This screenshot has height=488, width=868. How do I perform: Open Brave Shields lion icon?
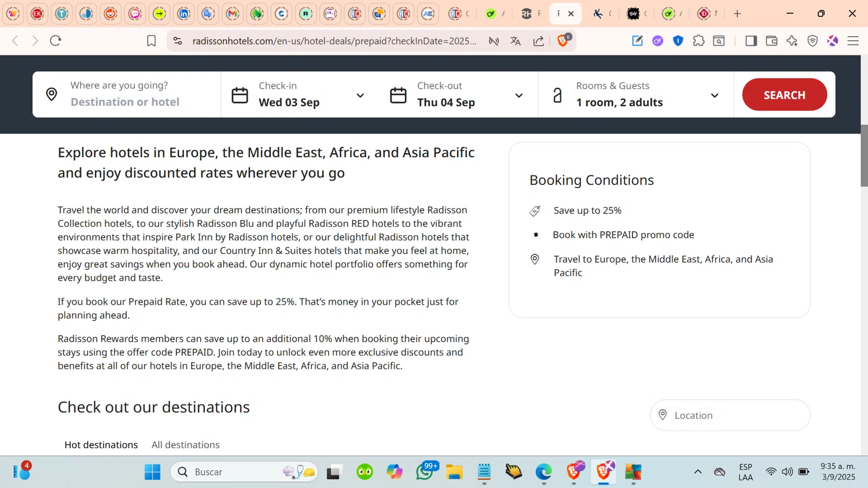pos(563,40)
